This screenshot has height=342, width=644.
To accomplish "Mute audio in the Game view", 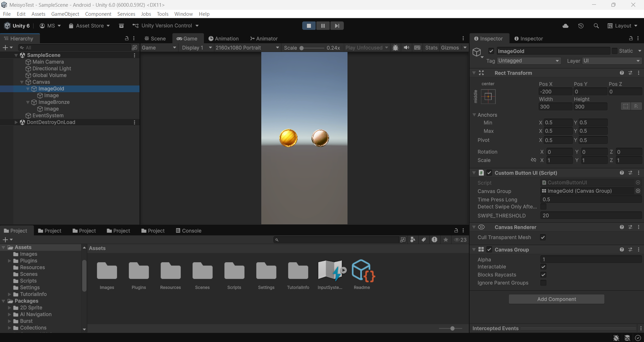I will [407, 48].
